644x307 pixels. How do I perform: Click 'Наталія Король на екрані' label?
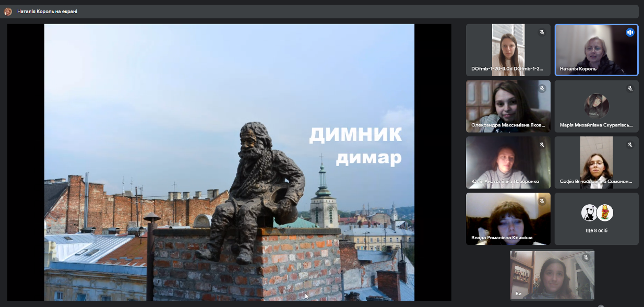tap(47, 11)
